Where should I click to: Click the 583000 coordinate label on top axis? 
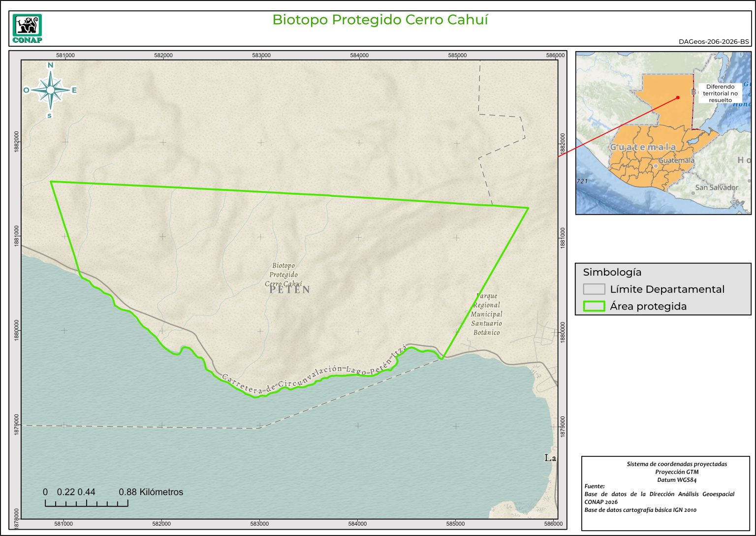click(x=261, y=56)
